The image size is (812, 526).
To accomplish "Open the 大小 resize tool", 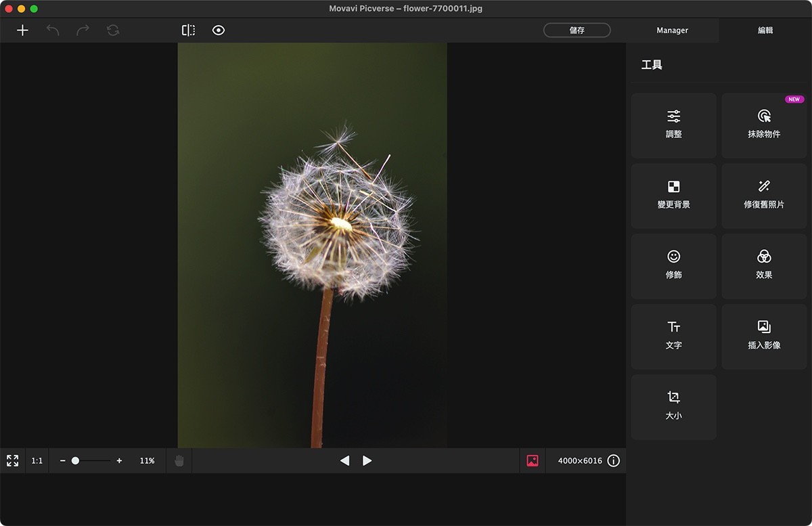I will tap(673, 406).
